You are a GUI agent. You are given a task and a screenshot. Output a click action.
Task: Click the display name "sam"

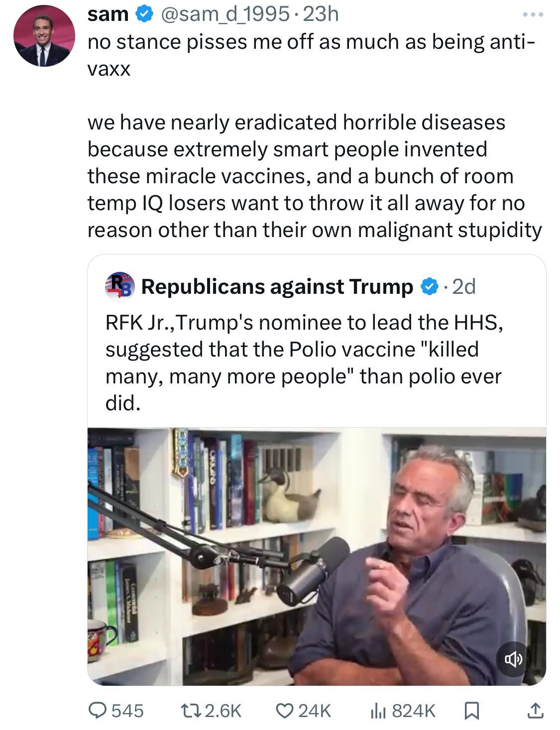[108, 14]
